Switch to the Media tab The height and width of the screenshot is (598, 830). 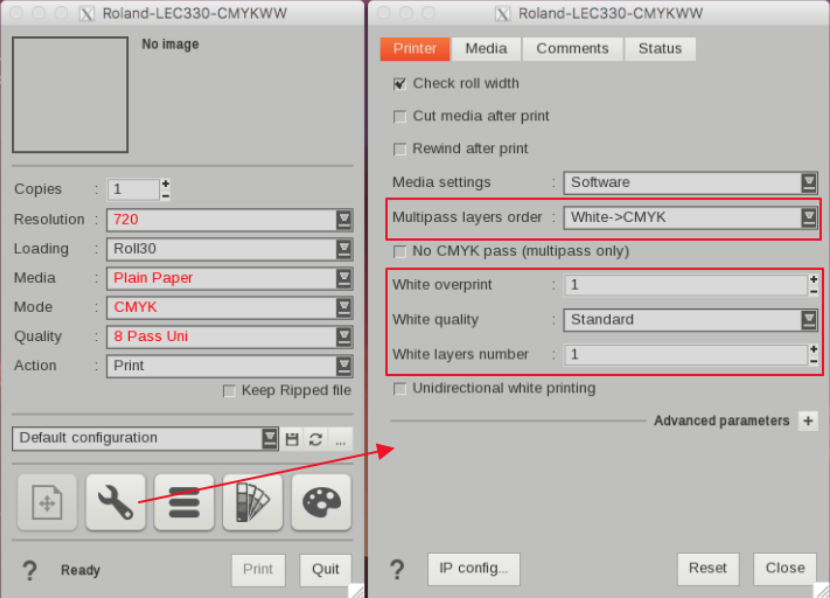pos(486,49)
